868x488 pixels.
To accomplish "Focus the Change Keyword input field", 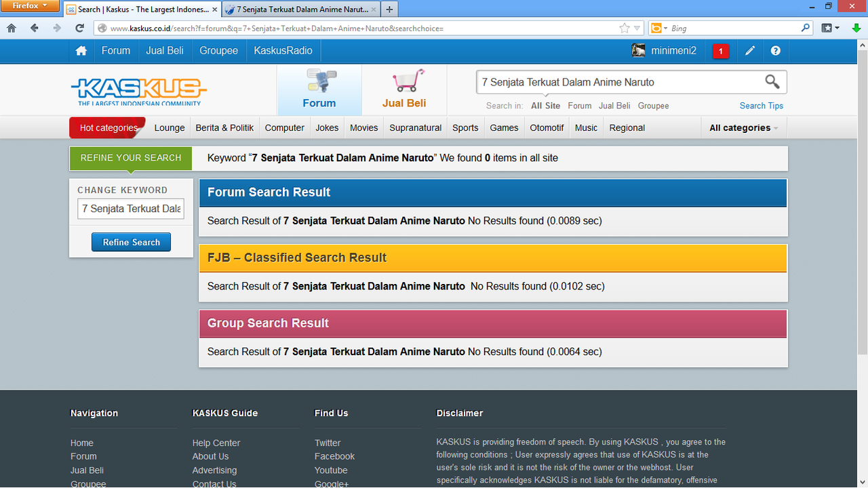I will [131, 209].
